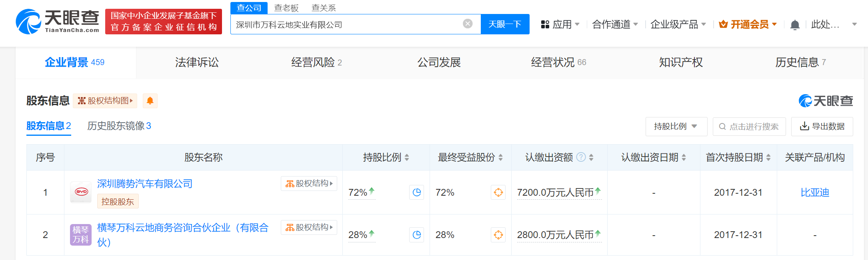Click 2800.0万元人民币 amount
This screenshot has height=260, width=868.
coord(556,235)
